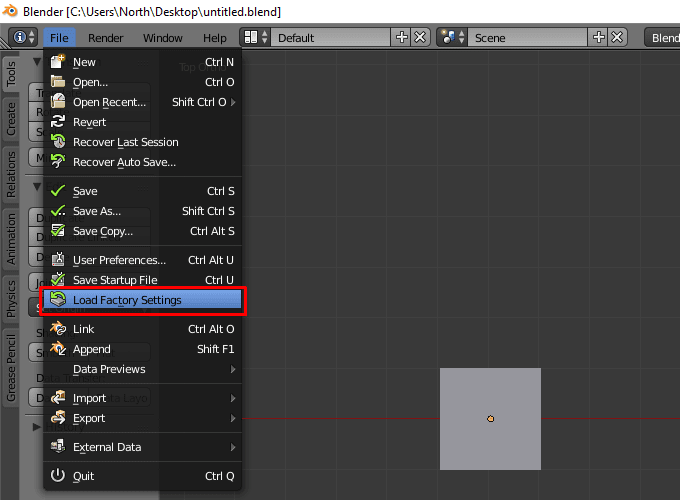Choose New from the File menu
The height and width of the screenshot is (500, 680).
pos(142,62)
